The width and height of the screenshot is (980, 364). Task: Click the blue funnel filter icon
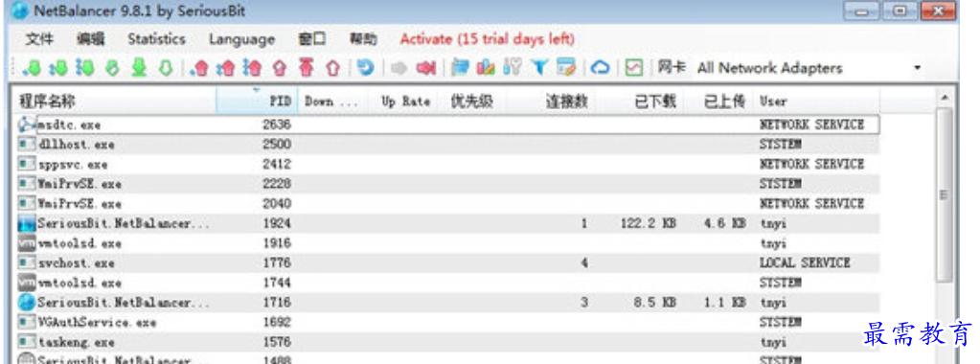pos(539,68)
